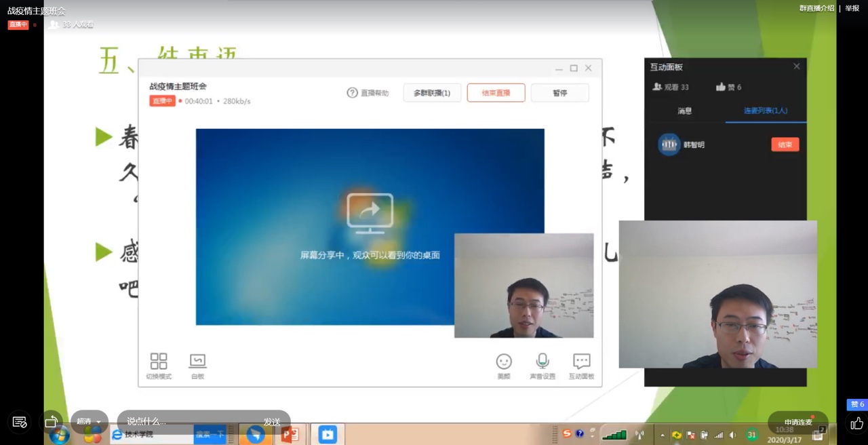Viewport: 868px width, 445px height.
Task: Open the 多群联播(1) multi-group broadcast options
Action: click(432, 93)
